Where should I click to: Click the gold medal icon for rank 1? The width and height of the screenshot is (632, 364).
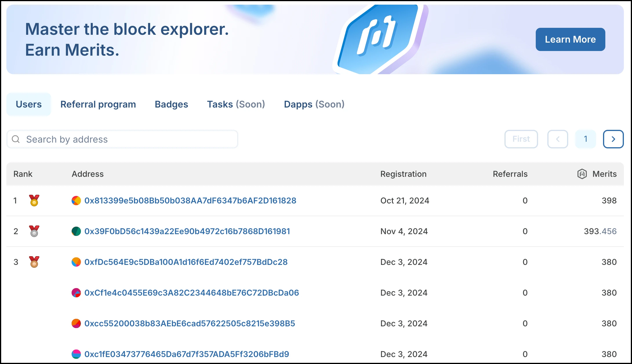[x=34, y=201]
